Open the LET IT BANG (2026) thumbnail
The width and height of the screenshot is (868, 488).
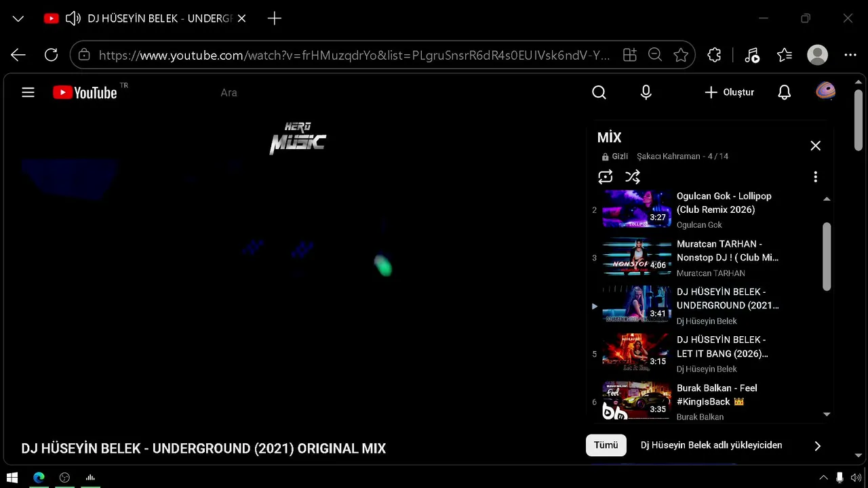click(637, 352)
